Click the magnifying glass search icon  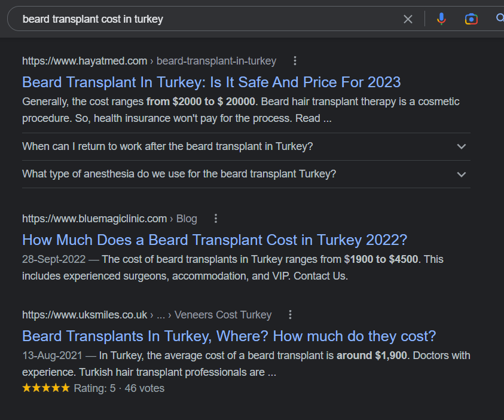500,19
